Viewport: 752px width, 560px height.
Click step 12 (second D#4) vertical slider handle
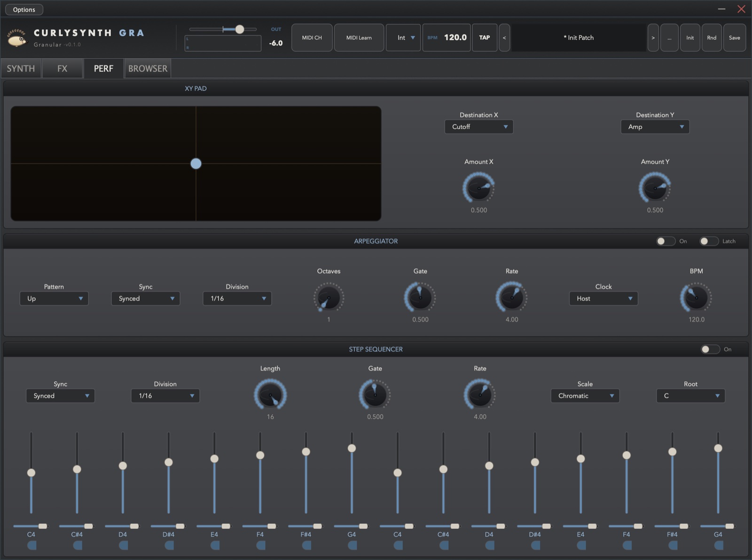click(x=535, y=462)
